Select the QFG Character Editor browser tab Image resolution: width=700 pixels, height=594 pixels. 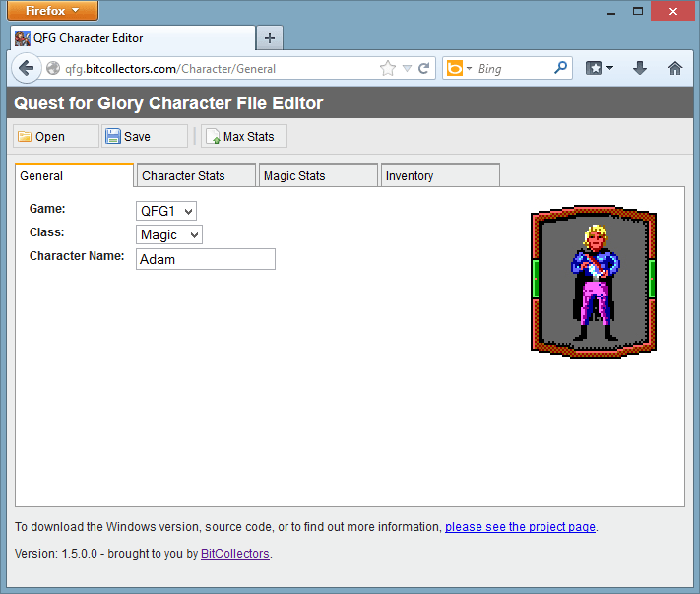[x=132, y=38]
